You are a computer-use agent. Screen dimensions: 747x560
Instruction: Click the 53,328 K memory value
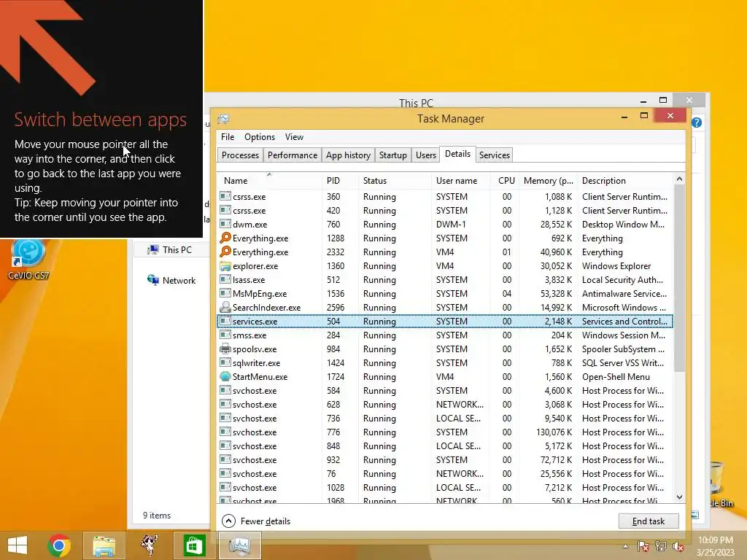click(556, 293)
